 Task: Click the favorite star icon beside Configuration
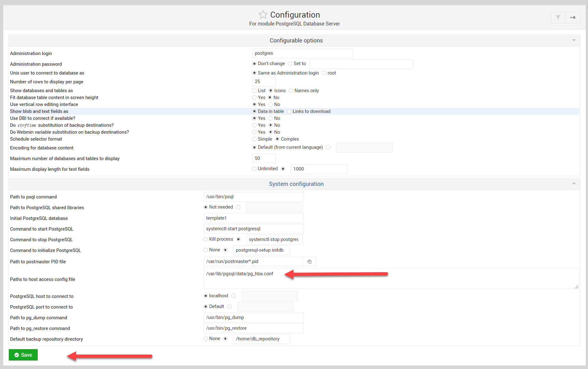click(x=263, y=15)
